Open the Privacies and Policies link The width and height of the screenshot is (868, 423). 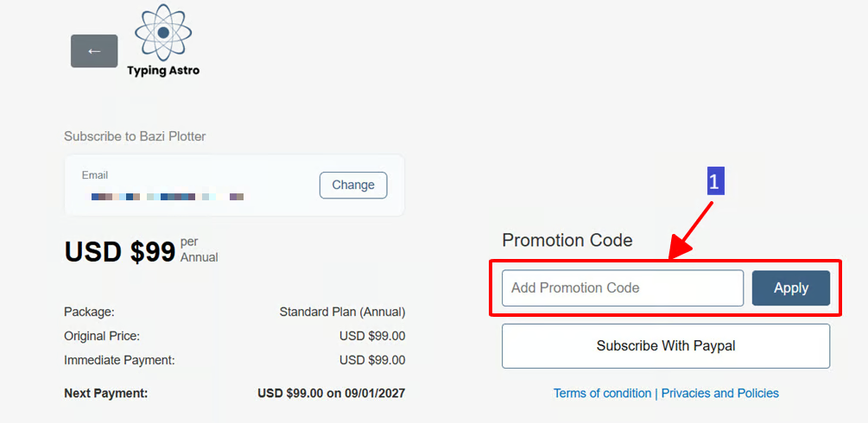click(719, 394)
